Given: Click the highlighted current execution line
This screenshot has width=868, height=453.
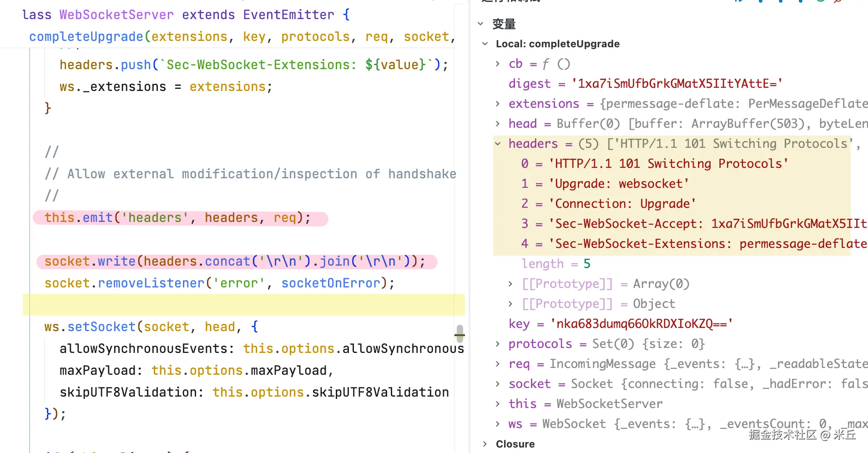Looking at the screenshot, I should (244, 305).
